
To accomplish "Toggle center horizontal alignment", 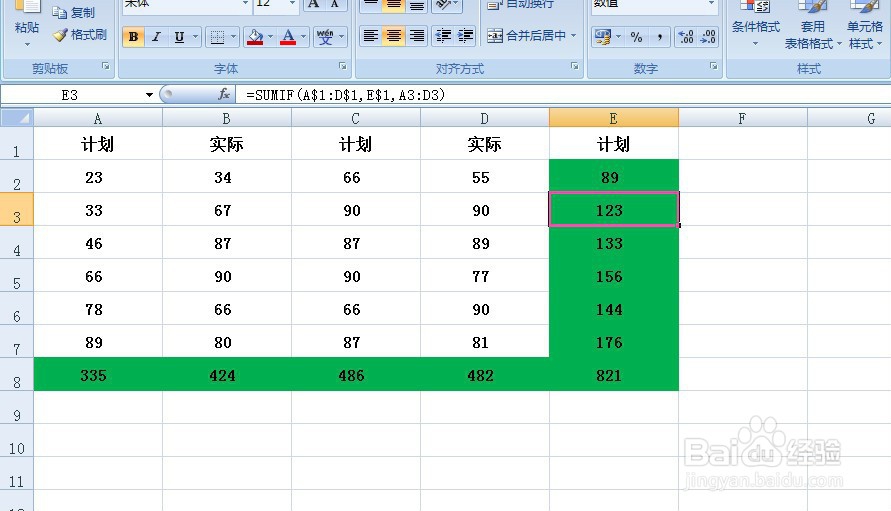I will (x=393, y=36).
